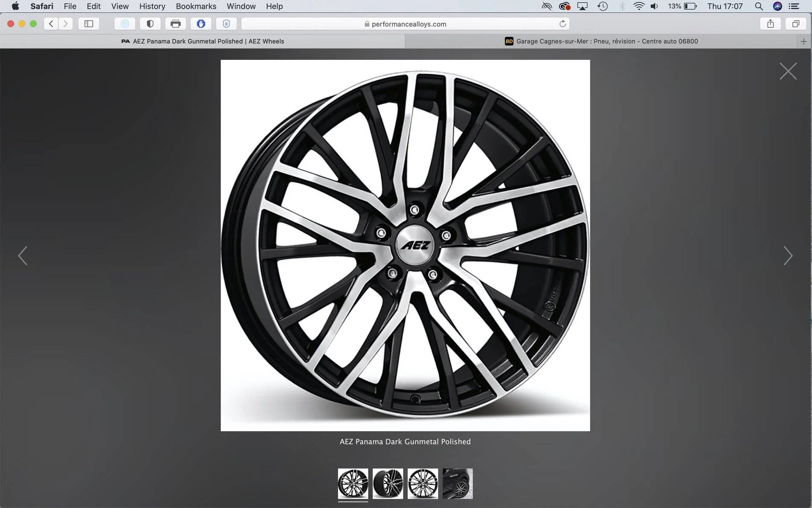Click the round blue extension icon in toolbar

pos(125,24)
